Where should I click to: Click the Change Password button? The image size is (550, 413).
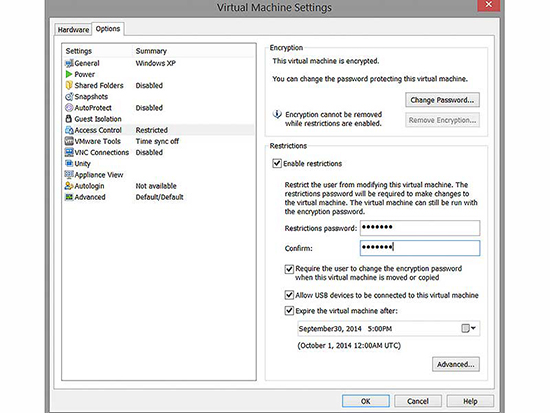[x=442, y=100]
